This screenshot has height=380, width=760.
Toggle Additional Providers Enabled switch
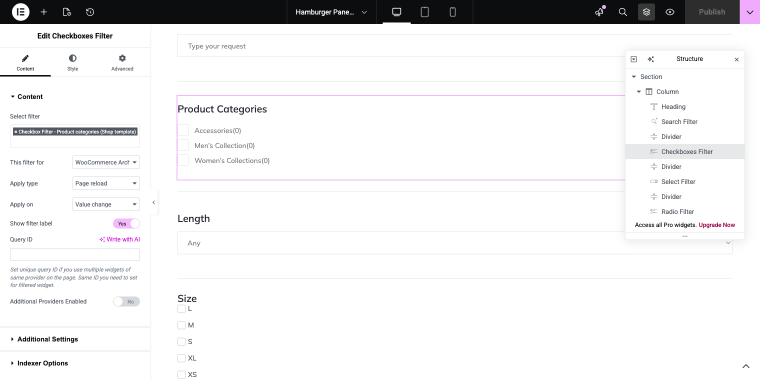point(127,301)
